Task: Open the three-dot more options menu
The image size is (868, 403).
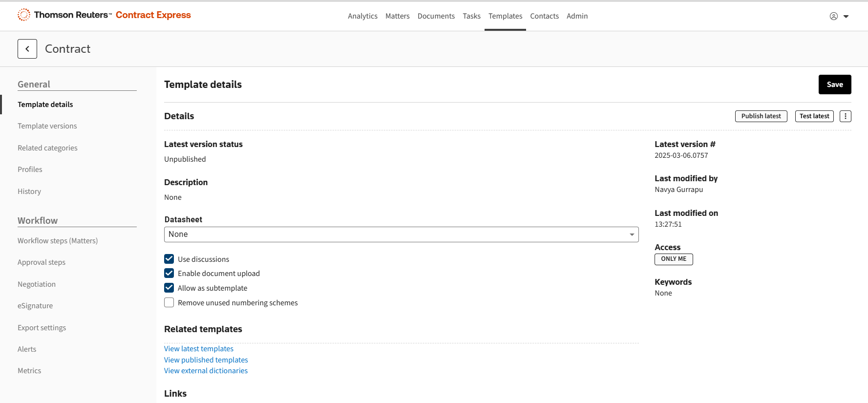Action: [845, 116]
